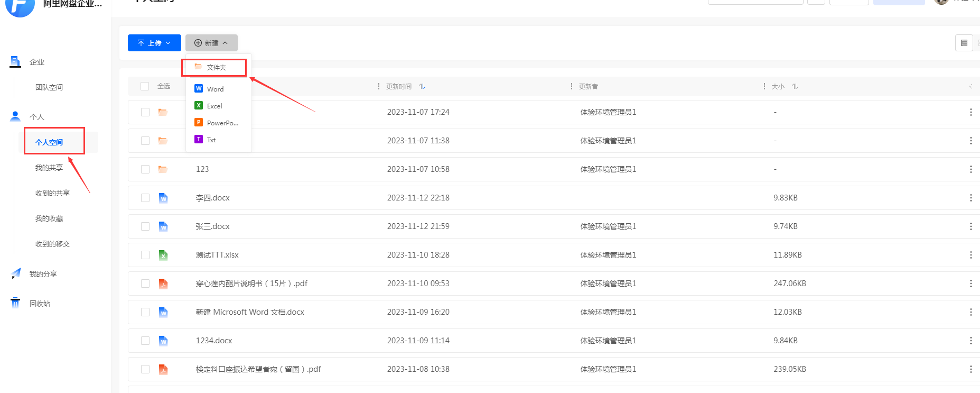Screen dimensions: 980x393
Task: Click PDF icon of the 2023-11-08 10:38 file
Action: pyautogui.click(x=163, y=369)
